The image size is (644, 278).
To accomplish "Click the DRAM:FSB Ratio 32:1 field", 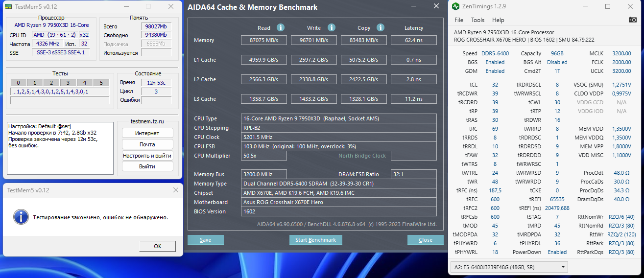I will 414,174.
